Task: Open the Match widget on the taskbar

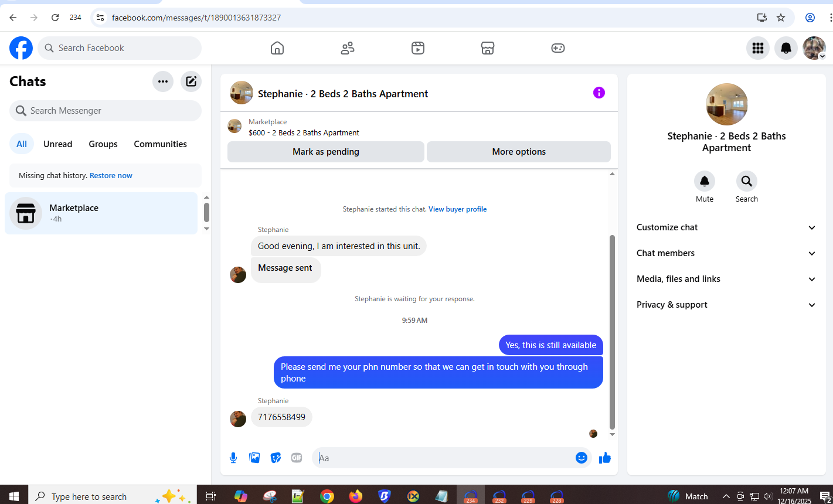Action: tap(688, 496)
